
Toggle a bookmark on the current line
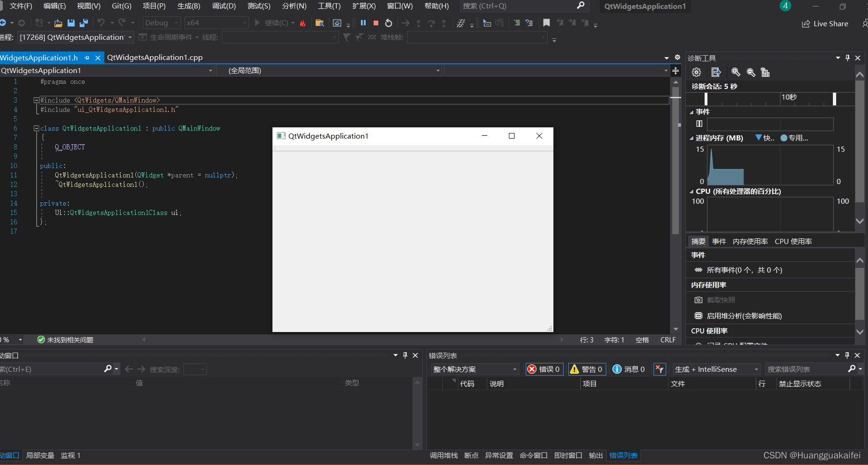[546, 22]
